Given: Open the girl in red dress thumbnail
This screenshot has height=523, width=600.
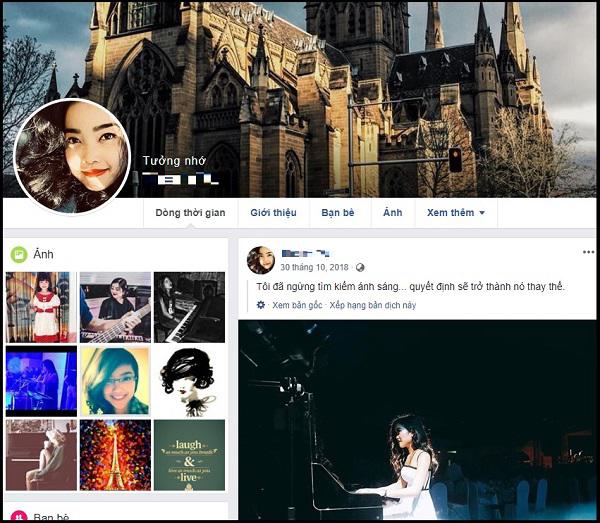Looking at the screenshot, I should point(41,307).
